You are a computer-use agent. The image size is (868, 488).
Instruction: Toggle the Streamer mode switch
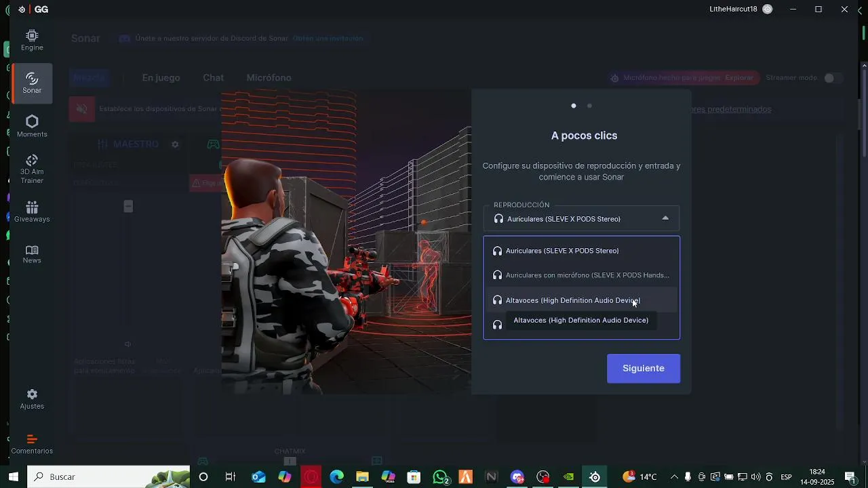(833, 78)
